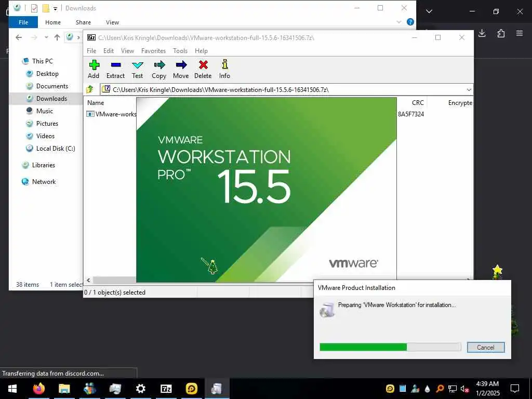Go up one folder level in 7-Zip

(90, 89)
